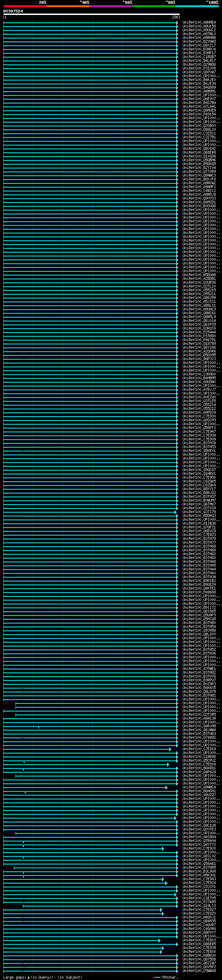The image size is (222, 980).
Task: Click the orange ~40% identity color bar
Action: [68, 6]
